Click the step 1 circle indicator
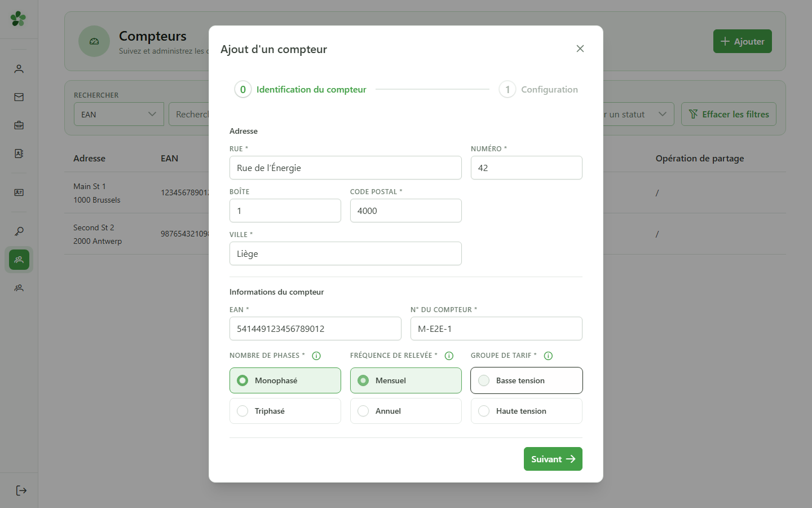 tap(507, 89)
